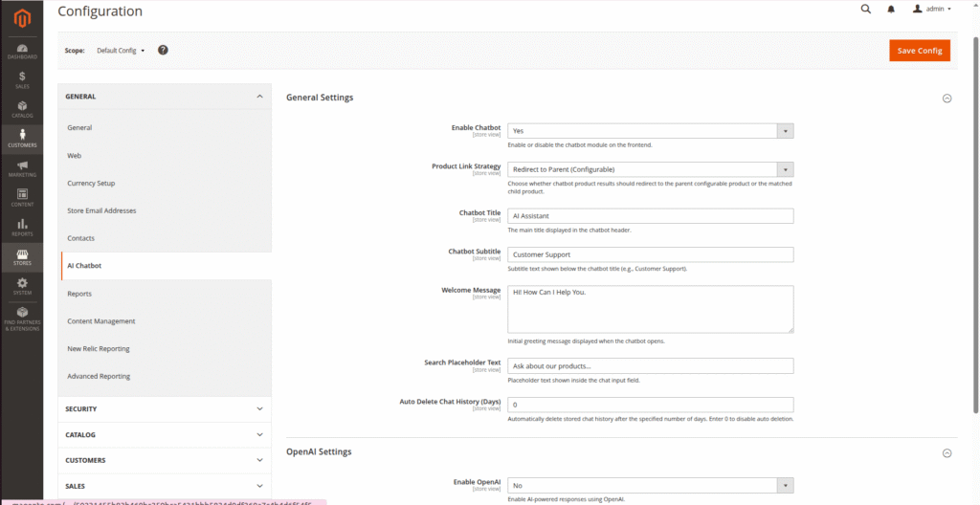Open the Sales menu icon
The height and width of the screenshot is (505, 980).
pos(21,79)
